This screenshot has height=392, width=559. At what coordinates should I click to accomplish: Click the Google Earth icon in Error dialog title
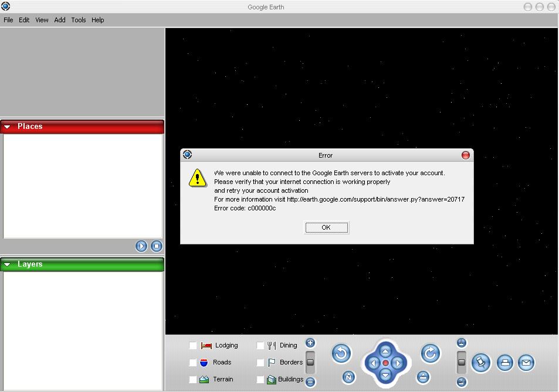[188, 155]
